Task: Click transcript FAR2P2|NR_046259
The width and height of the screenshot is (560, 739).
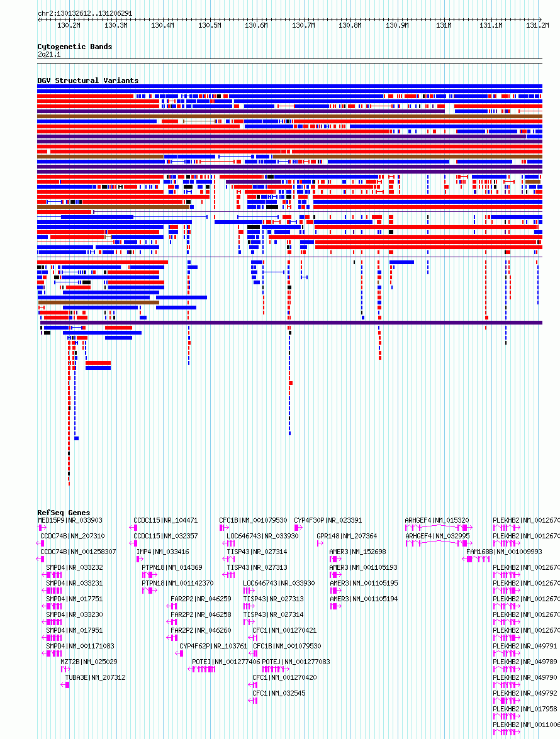Action: coord(201,599)
